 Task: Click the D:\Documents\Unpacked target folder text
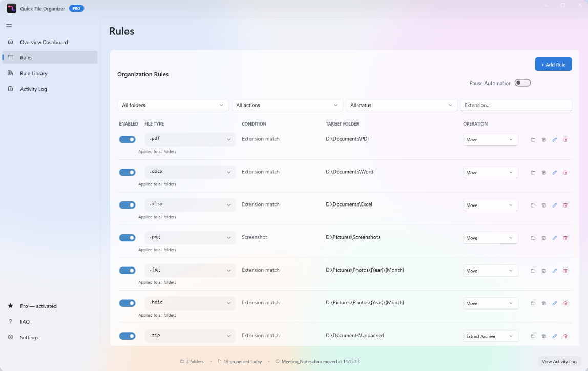[355, 335]
